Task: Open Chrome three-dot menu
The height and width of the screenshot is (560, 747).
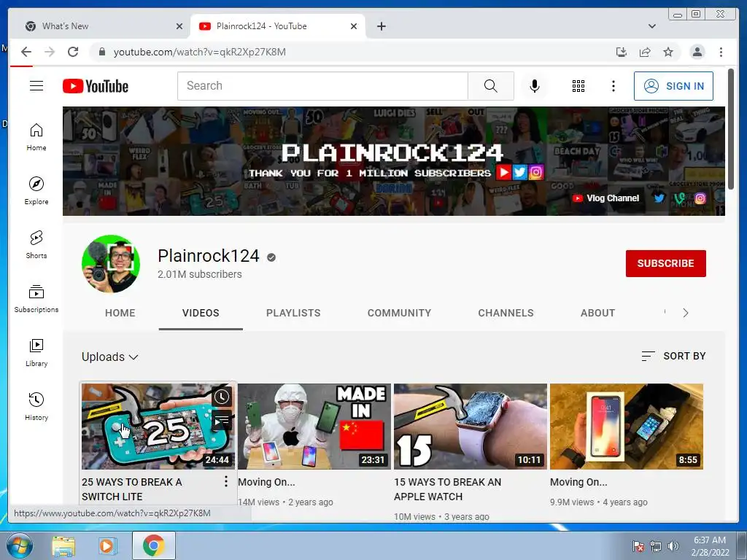Action: pyautogui.click(x=721, y=52)
